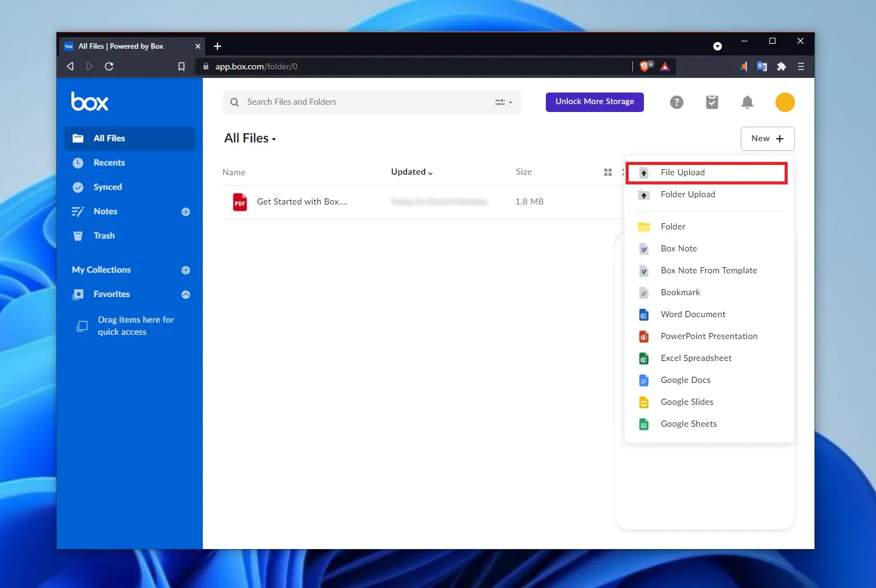Click Drag items here for quick access

tap(136, 326)
